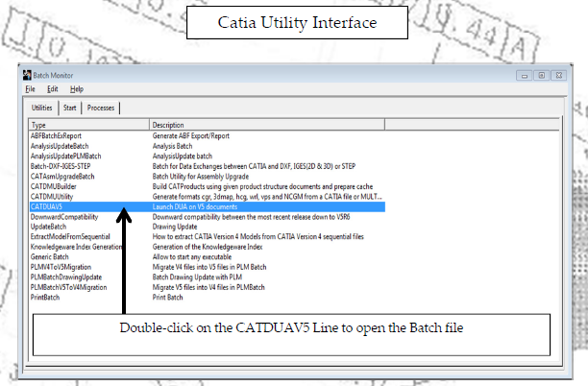Select the highlighted CATDUAV5 row
Image resolution: width=588 pixels, height=386 pixels.
click(x=207, y=206)
